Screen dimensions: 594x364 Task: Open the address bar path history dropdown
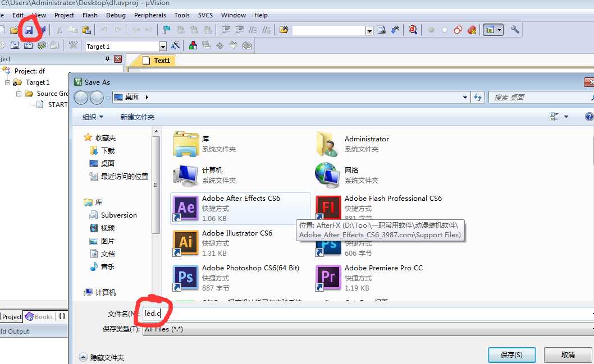(465, 97)
